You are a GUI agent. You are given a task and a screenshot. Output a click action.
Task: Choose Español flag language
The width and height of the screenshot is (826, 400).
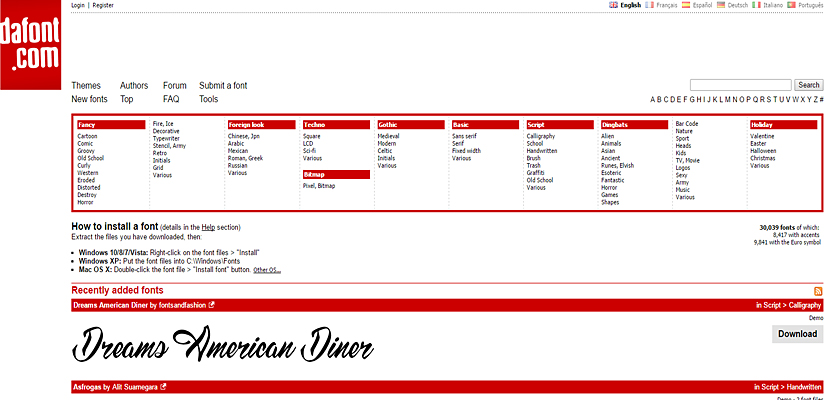pos(686,5)
